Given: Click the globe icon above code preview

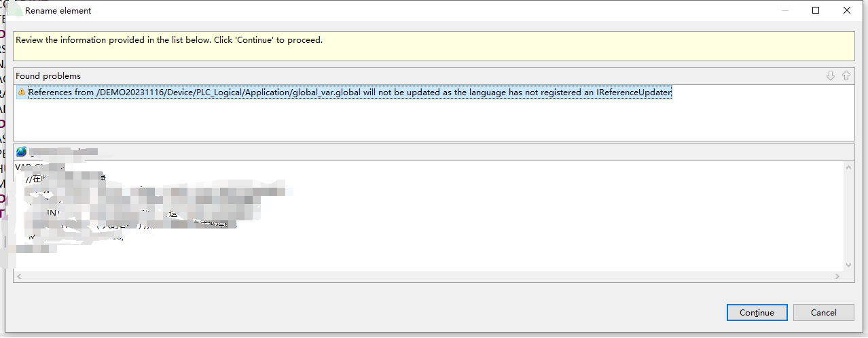Looking at the screenshot, I should pos(22,152).
